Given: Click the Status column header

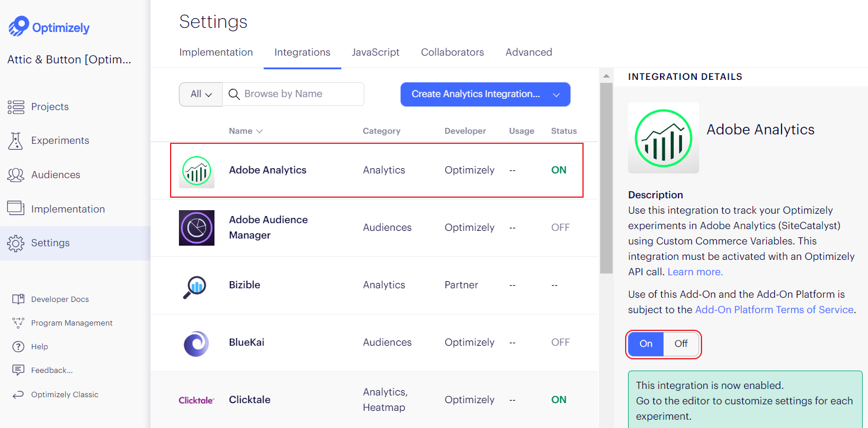Looking at the screenshot, I should click(564, 131).
